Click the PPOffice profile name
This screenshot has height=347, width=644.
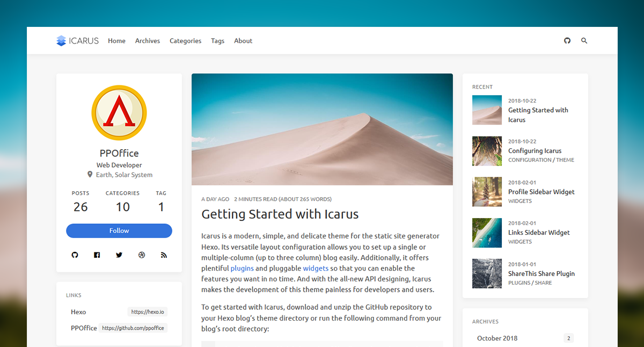click(119, 153)
